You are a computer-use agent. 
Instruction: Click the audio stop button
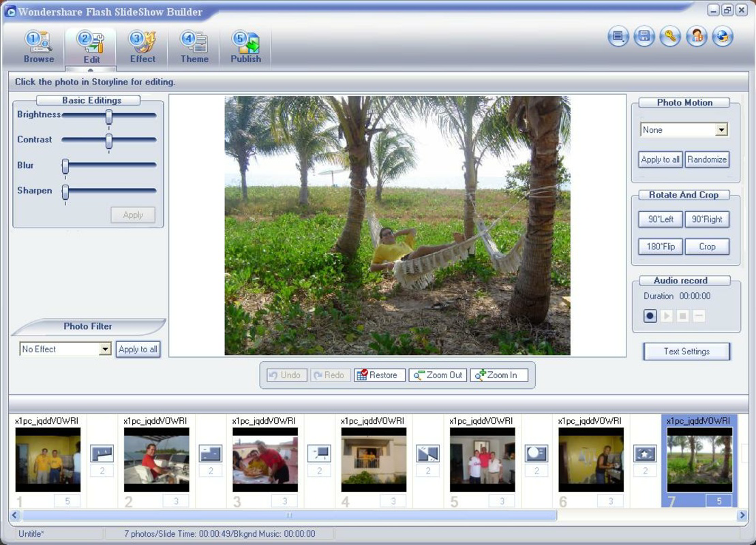coord(682,316)
